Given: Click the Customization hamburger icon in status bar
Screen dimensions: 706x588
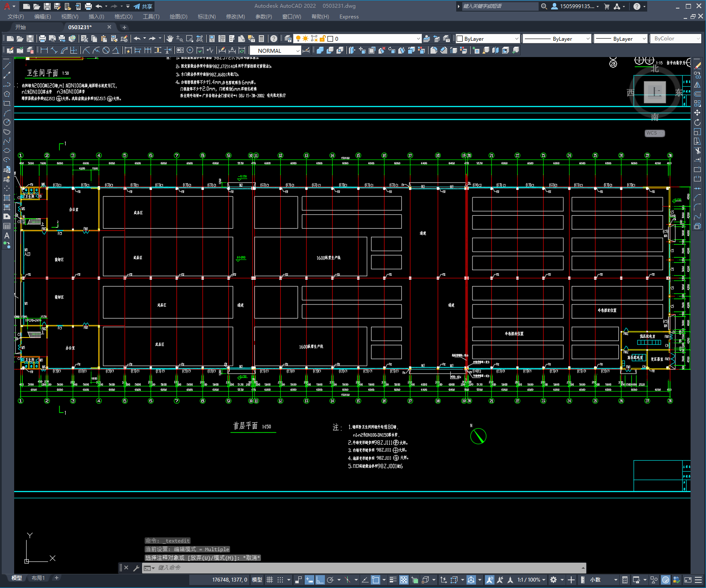Looking at the screenshot, I should point(698,580).
